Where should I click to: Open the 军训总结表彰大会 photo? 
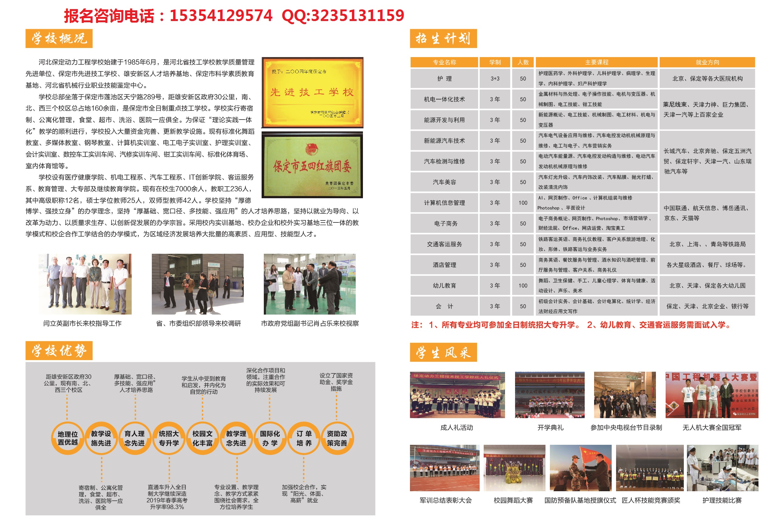pos(444,468)
